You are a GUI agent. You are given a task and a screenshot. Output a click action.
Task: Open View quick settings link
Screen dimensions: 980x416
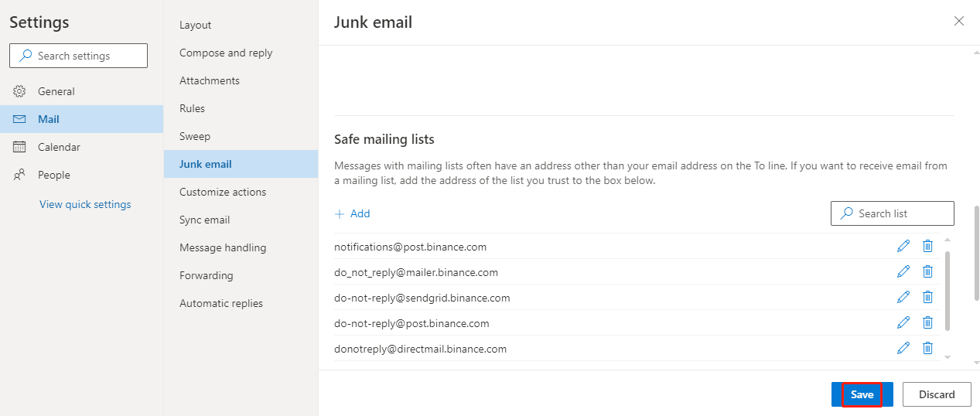[x=85, y=204]
